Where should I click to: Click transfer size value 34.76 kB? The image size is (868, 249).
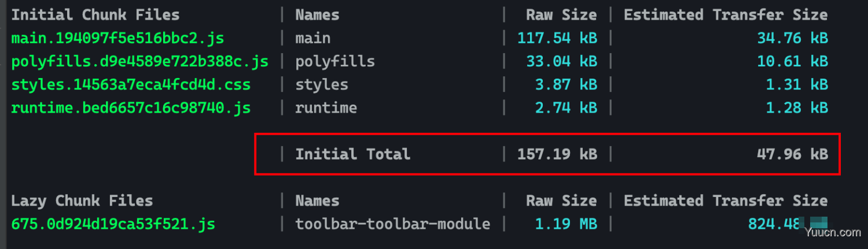pyautogui.click(x=793, y=39)
